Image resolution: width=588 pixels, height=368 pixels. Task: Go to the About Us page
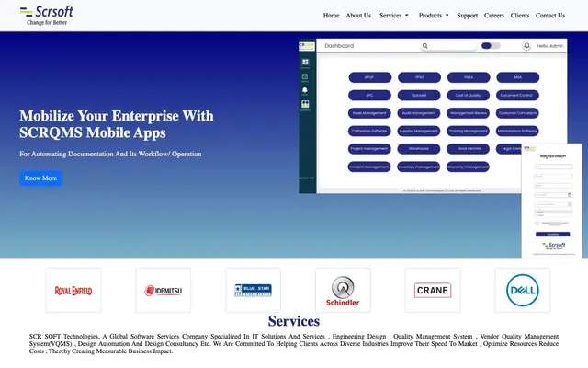[x=358, y=16]
